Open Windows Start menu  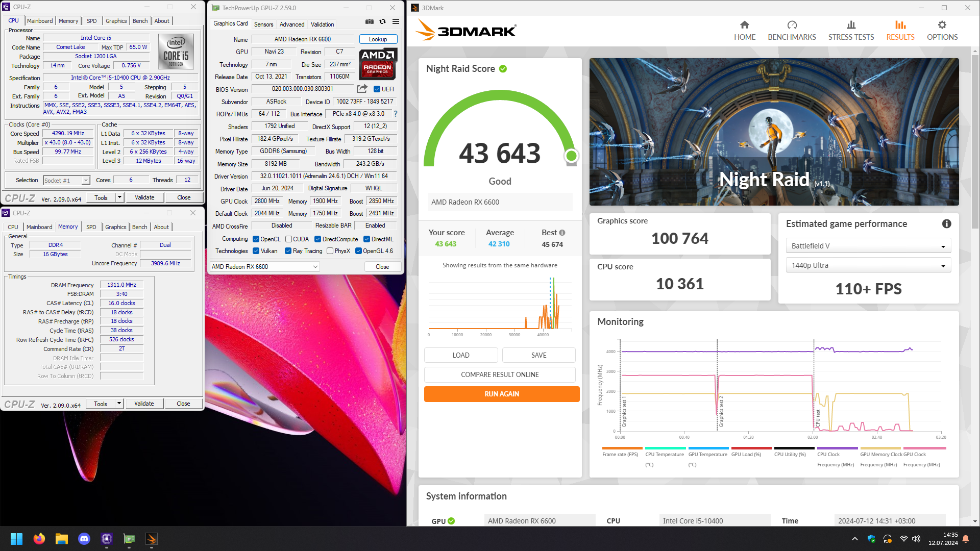point(16,539)
